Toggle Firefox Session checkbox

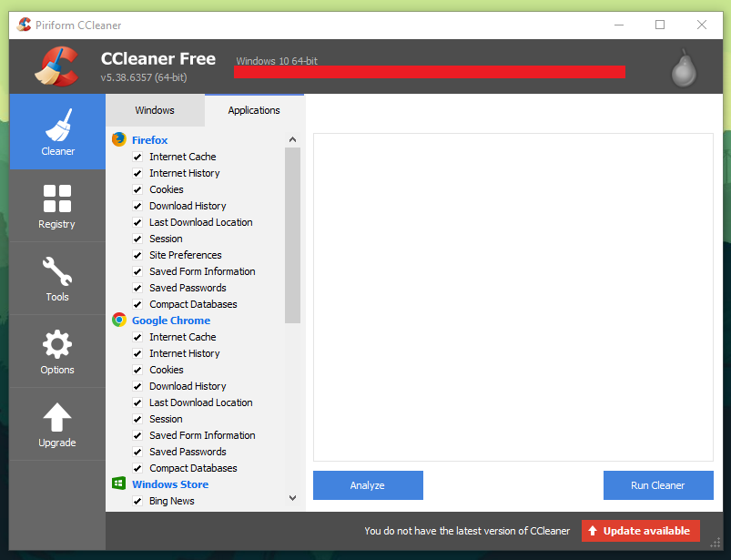pos(137,239)
